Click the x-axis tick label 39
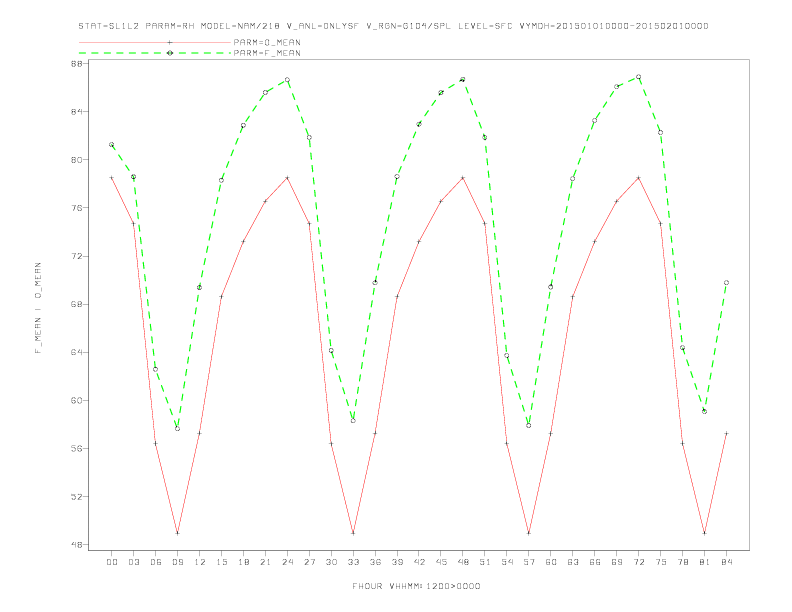 pyautogui.click(x=397, y=562)
